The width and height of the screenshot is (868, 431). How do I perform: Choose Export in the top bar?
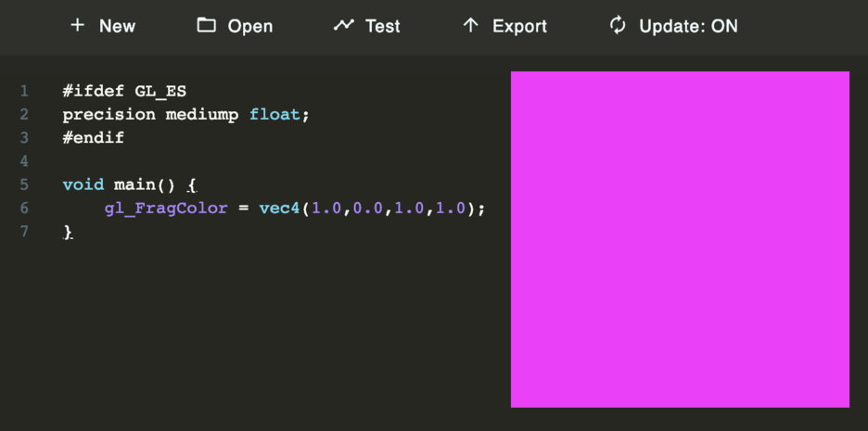pyautogui.click(x=520, y=26)
